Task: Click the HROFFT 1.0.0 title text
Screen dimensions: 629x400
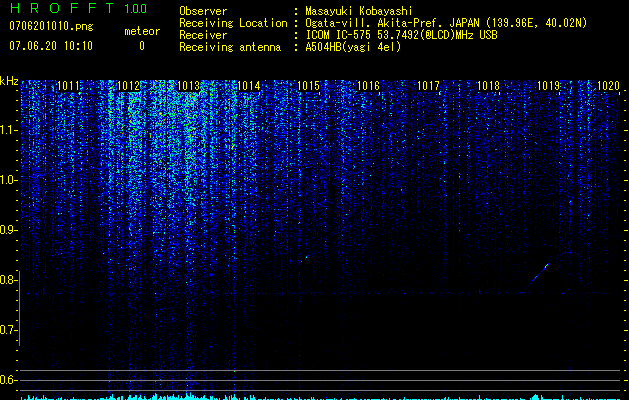Action: pos(78,8)
